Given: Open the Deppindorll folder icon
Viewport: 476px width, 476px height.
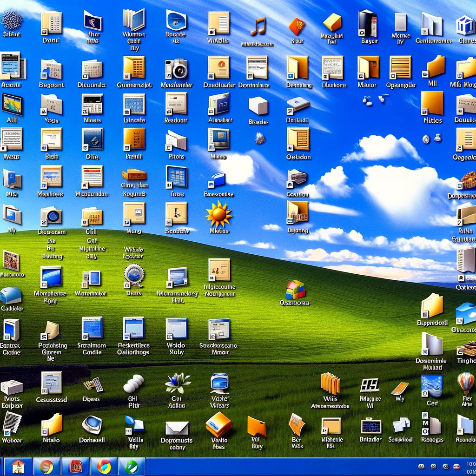Looking at the screenshot, I should coord(432,306).
